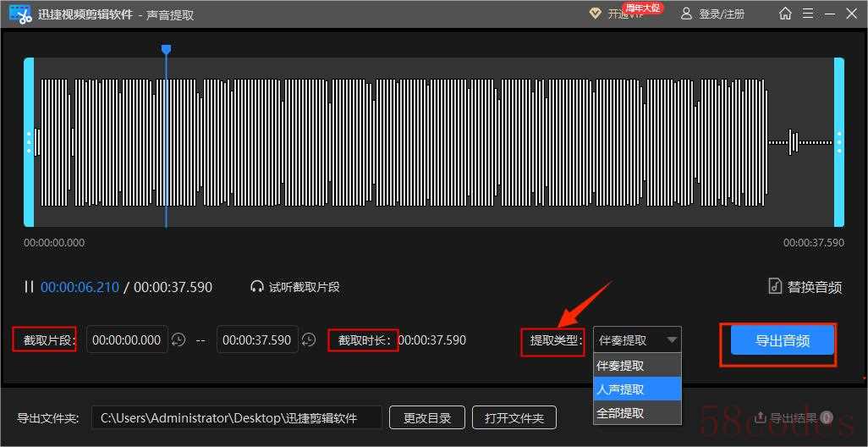Click the headphone preview clip icon
Image resolution: width=868 pixels, height=447 pixels.
pos(257,287)
